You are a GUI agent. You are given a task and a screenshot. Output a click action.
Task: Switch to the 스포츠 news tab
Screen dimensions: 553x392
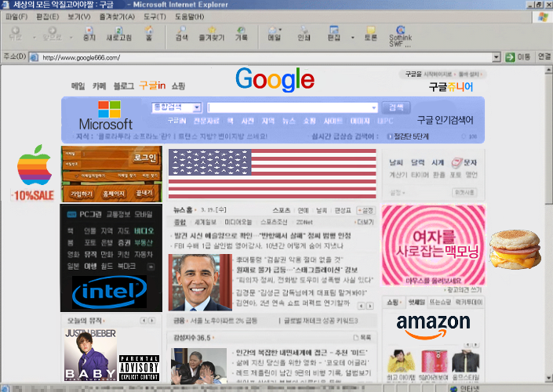coord(282,210)
